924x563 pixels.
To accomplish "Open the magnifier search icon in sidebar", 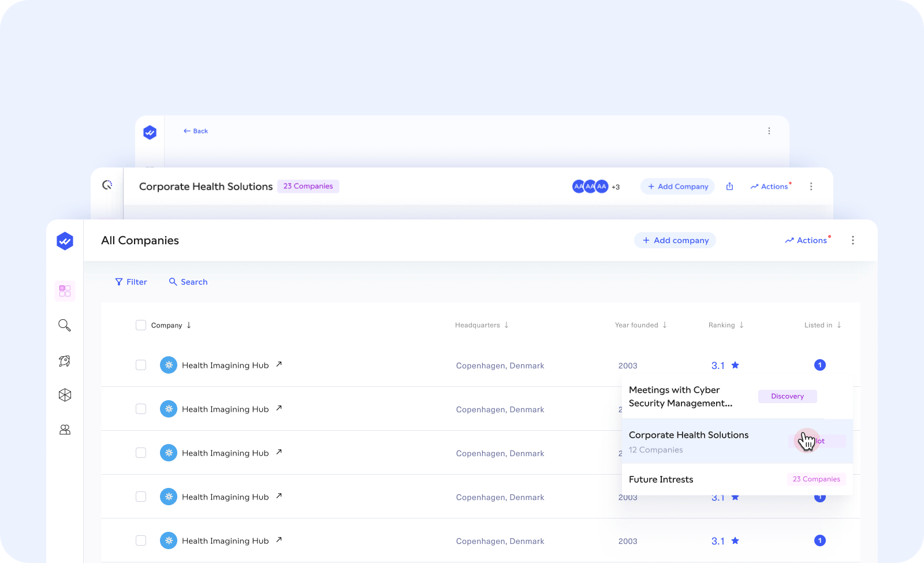I will [65, 326].
